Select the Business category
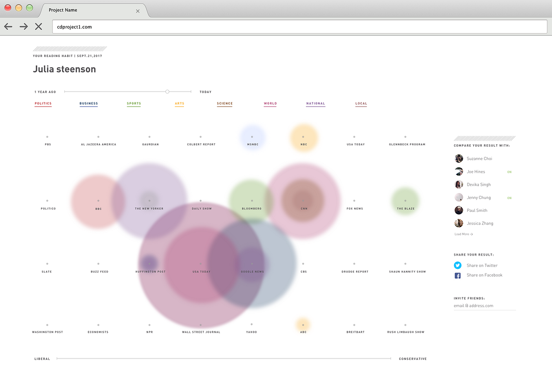The height and width of the screenshot is (392, 552). (x=89, y=104)
